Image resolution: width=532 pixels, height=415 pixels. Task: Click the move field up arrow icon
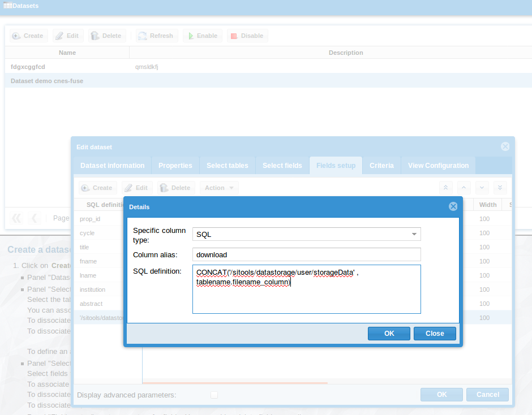click(x=464, y=187)
